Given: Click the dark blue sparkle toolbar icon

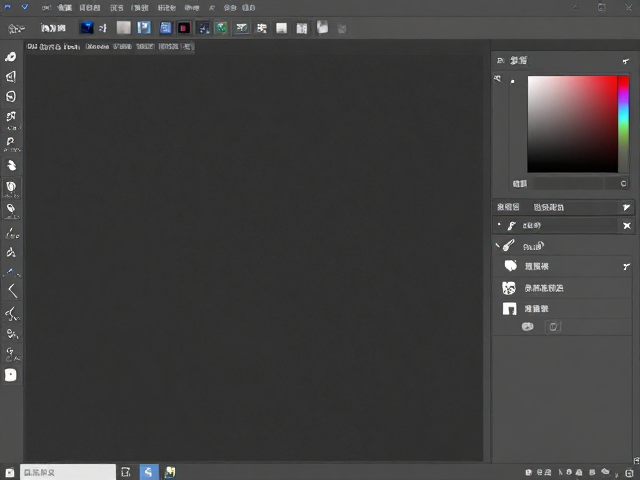Looking at the screenshot, I should coord(203,28).
